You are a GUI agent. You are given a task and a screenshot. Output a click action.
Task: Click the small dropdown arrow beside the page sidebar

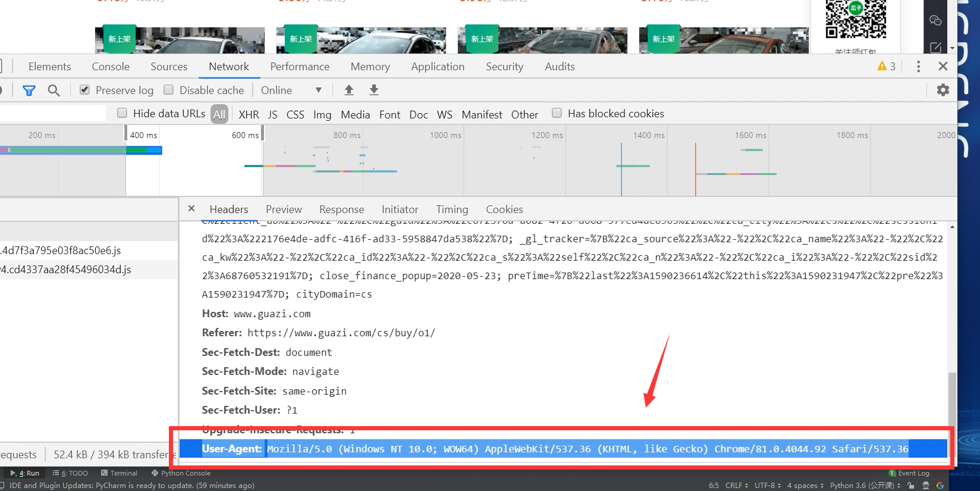(952, 48)
